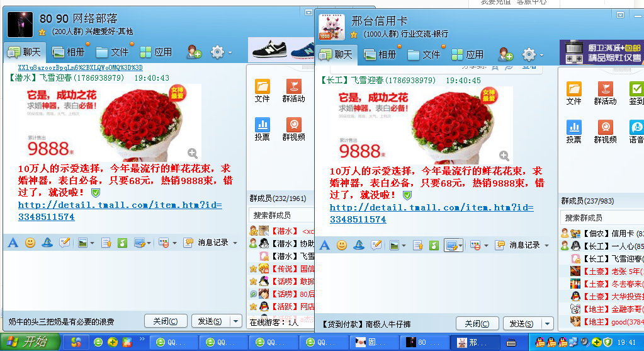Open taskbar item labeled 80 ...

pyautogui.click(x=424, y=342)
